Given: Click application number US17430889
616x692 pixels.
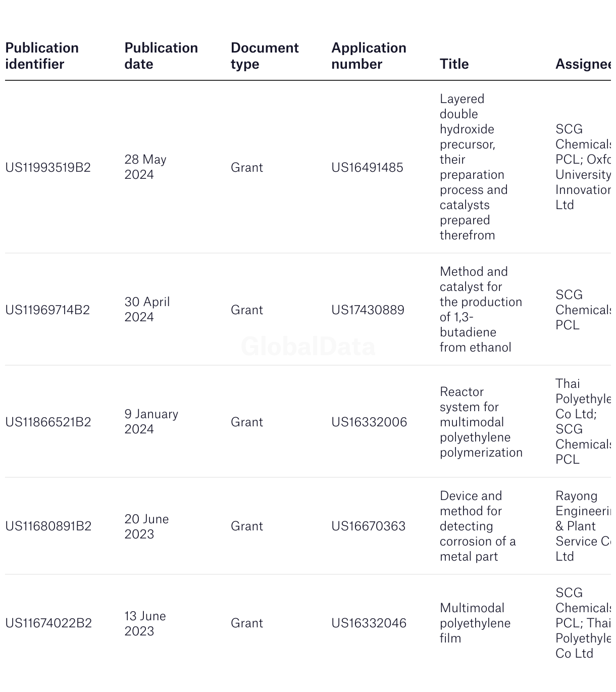Looking at the screenshot, I should point(368,310).
